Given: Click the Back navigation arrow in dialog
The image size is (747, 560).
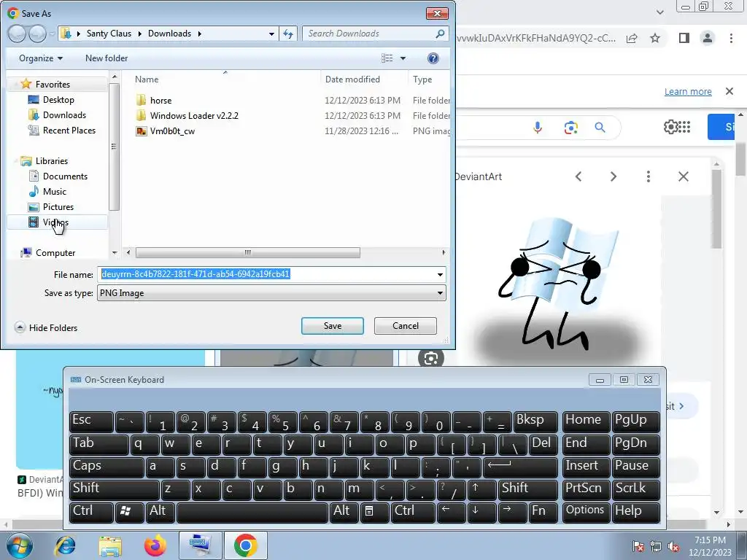Looking at the screenshot, I should 18,34.
